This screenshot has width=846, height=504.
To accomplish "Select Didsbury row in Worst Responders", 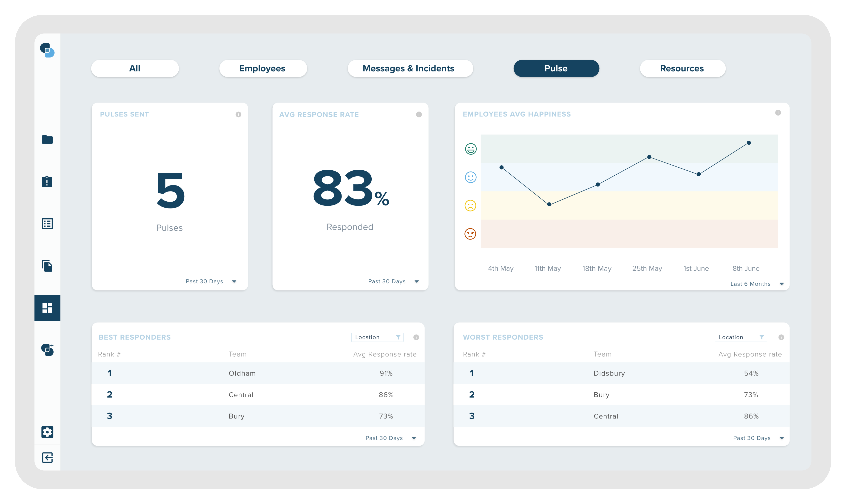I will click(621, 373).
